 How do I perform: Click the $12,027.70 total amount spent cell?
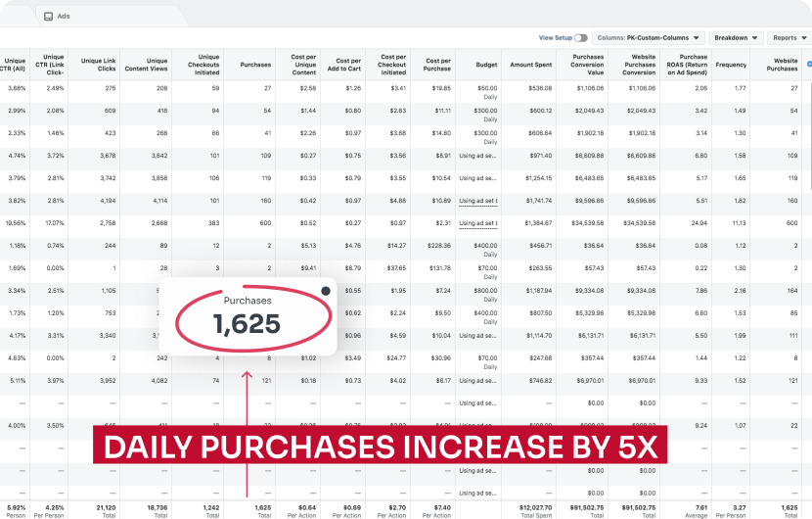(530, 505)
